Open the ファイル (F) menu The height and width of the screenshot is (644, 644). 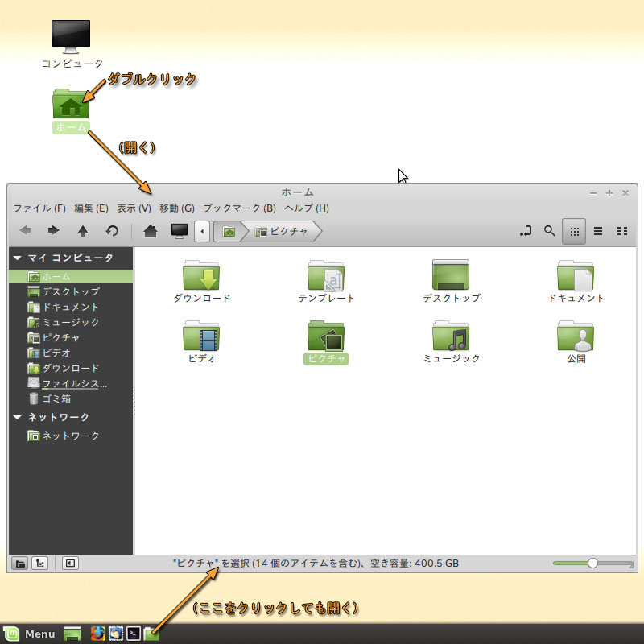click(x=39, y=208)
